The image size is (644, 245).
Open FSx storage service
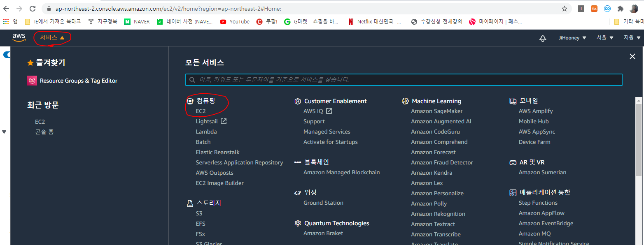(x=200, y=234)
